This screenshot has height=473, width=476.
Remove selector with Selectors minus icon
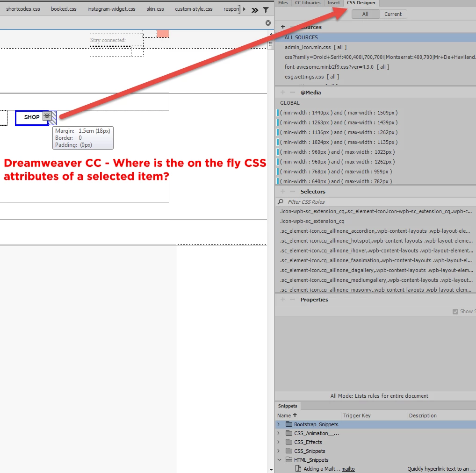click(292, 191)
